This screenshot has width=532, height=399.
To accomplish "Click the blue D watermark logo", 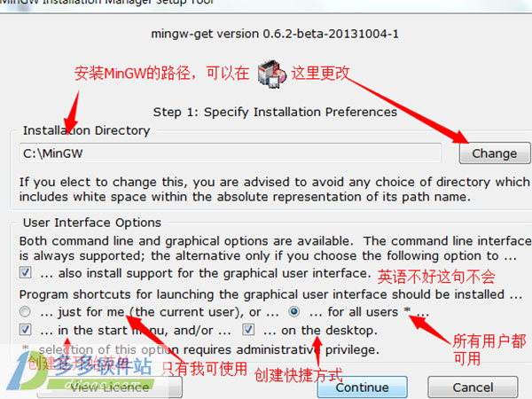I will pyautogui.click(x=26, y=372).
